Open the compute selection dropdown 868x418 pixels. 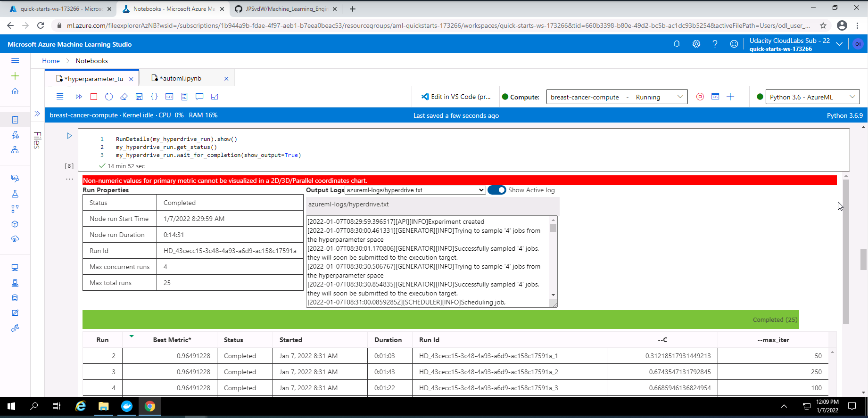point(617,97)
